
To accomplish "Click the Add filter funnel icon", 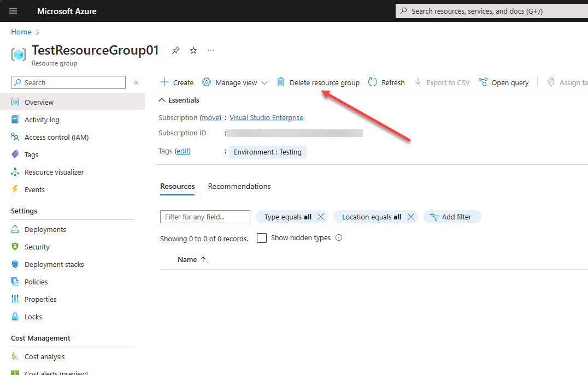I will (x=434, y=216).
